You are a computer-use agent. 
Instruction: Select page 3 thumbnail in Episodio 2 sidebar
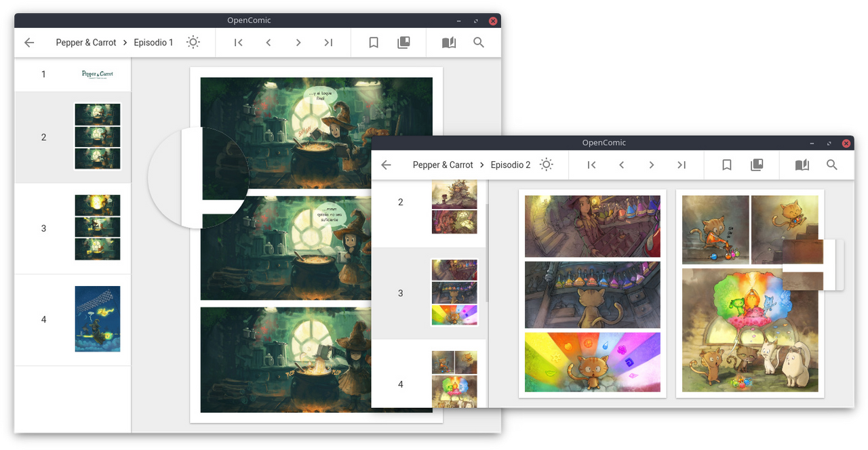pos(454,293)
